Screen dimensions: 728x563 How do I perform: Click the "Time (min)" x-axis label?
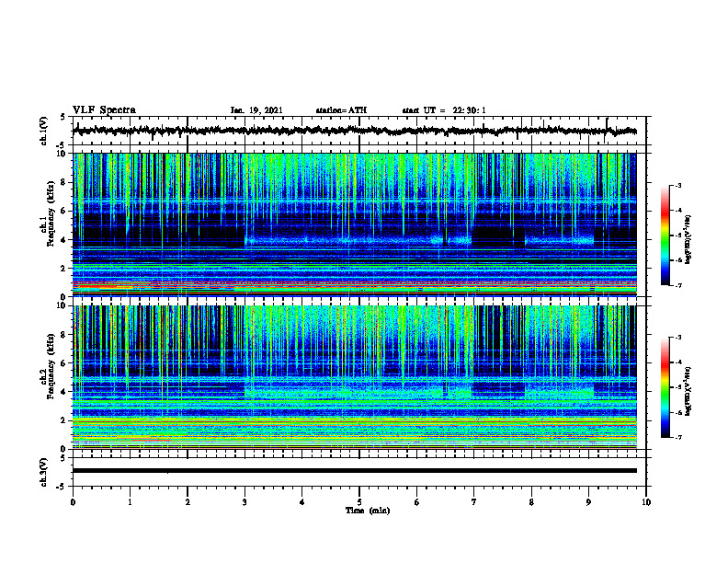click(x=368, y=511)
